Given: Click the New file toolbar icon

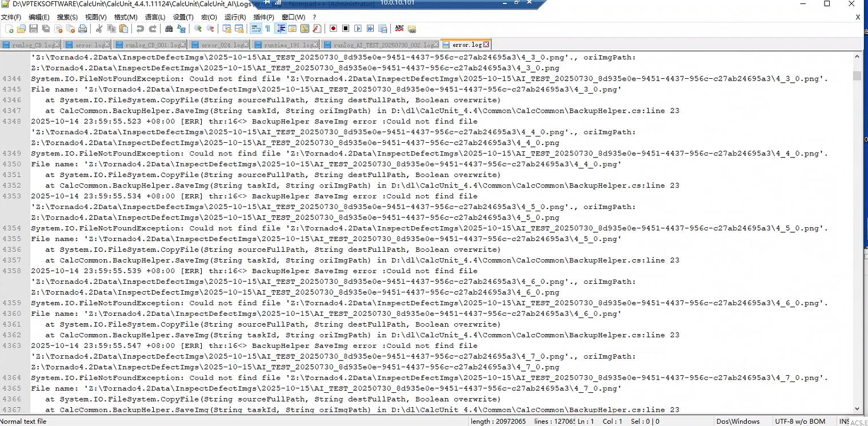Looking at the screenshot, I should tap(9, 29).
